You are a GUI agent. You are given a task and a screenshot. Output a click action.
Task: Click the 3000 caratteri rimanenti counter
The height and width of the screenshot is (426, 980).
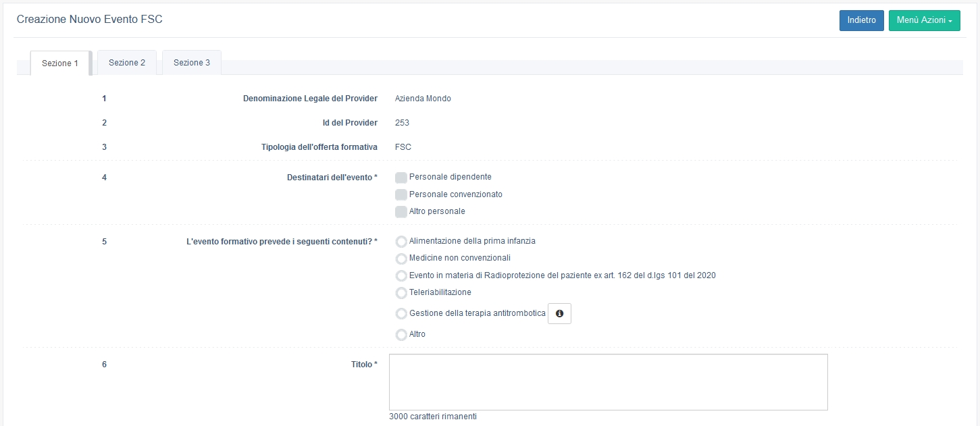(433, 417)
